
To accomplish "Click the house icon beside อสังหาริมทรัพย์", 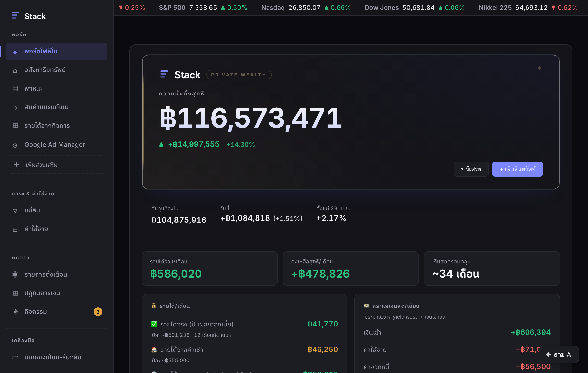I will click(x=15, y=71).
